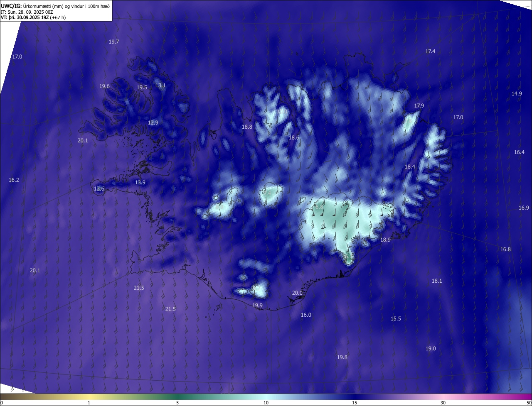This screenshot has height=406, width=532.
Task: Click the 19.9 value label
Action: tap(257, 306)
